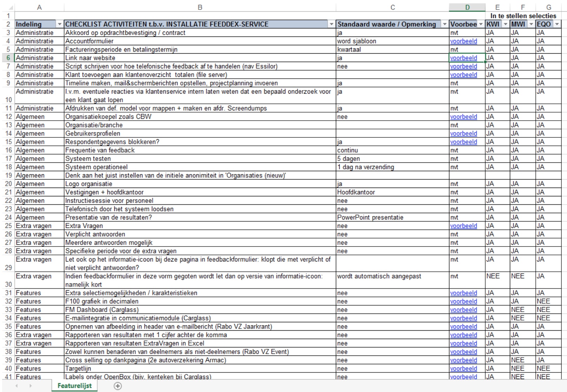Click the select-all corner triangle
This screenshot has height=392, width=567.
click(x=11, y=8)
